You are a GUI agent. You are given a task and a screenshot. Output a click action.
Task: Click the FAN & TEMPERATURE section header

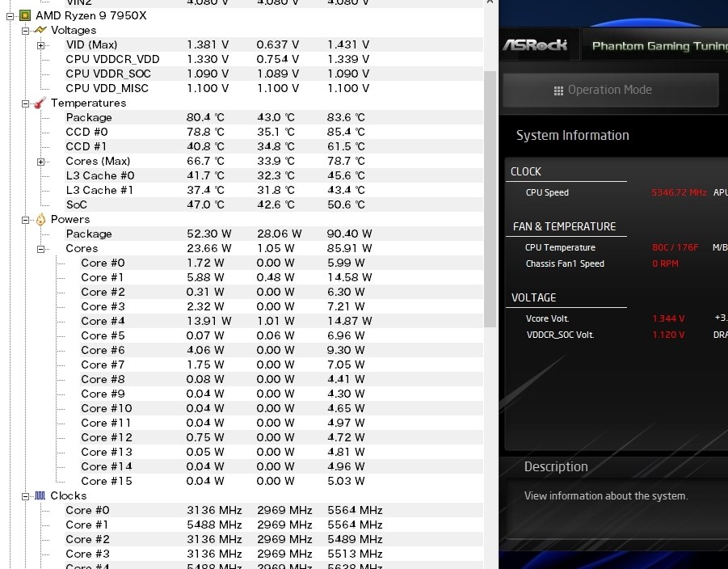[x=564, y=226]
